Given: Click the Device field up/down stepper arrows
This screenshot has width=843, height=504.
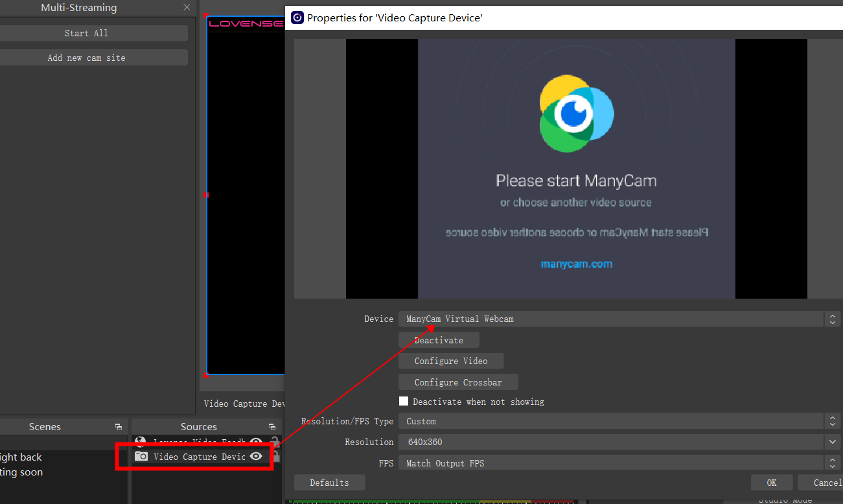Looking at the screenshot, I should (x=833, y=319).
